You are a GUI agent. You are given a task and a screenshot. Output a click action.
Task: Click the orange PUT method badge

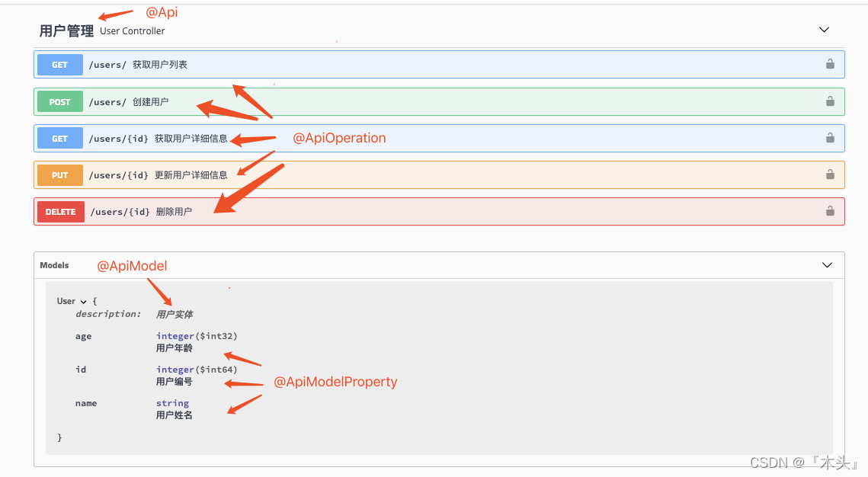[59, 175]
